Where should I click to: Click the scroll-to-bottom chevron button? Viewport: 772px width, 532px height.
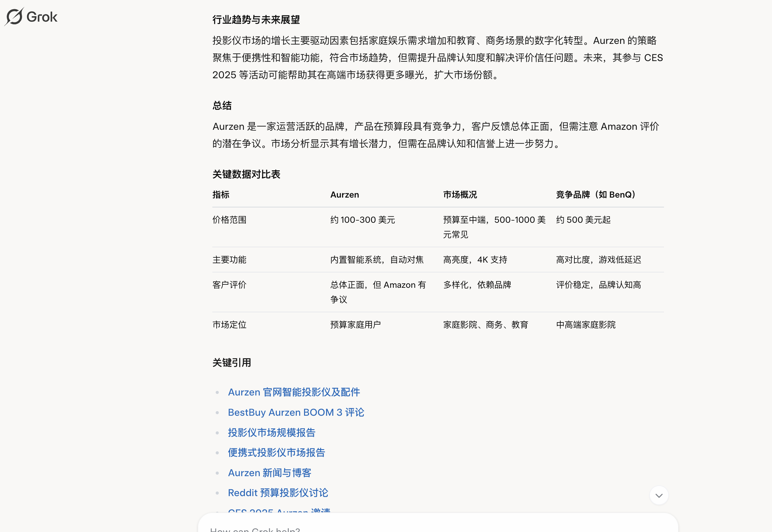click(x=659, y=495)
